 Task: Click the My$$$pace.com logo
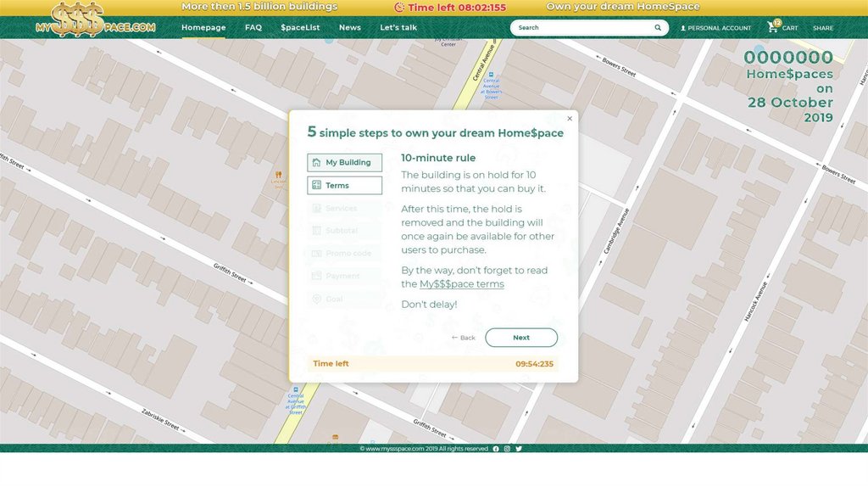tap(95, 20)
